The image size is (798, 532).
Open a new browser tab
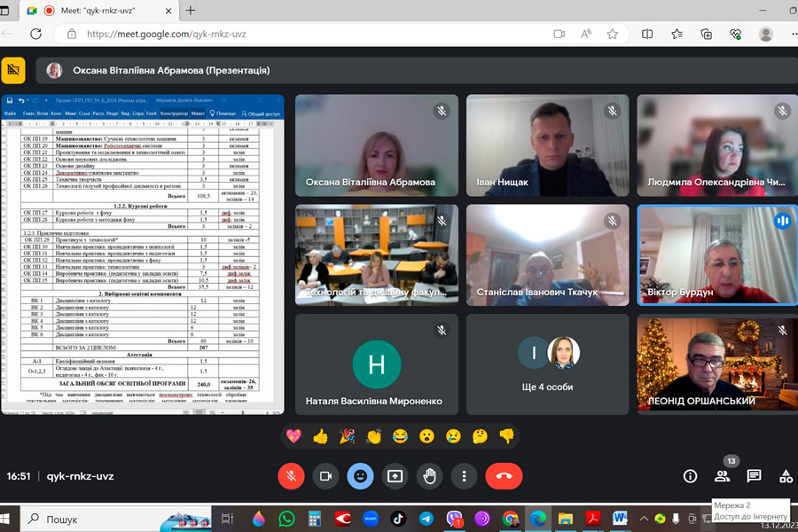click(x=191, y=11)
